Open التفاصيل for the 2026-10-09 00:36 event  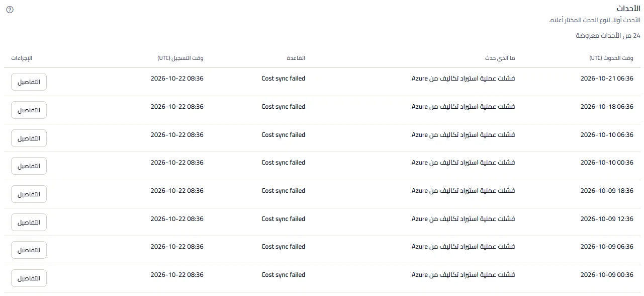pyautogui.click(x=29, y=278)
